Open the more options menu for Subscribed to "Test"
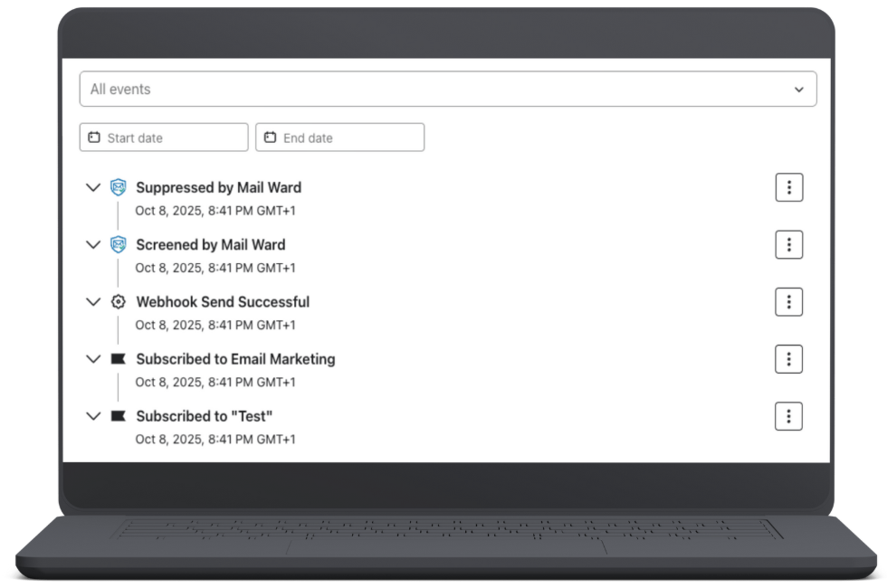The height and width of the screenshot is (588, 887). point(788,416)
